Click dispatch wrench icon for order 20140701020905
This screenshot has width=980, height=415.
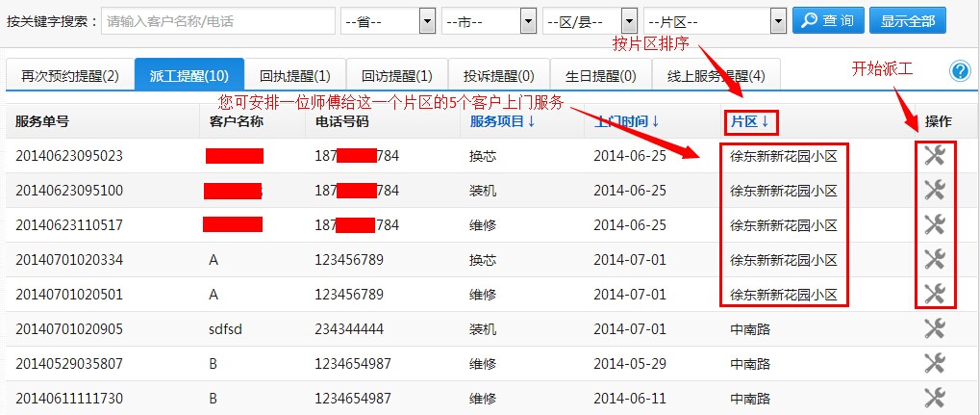click(x=934, y=329)
